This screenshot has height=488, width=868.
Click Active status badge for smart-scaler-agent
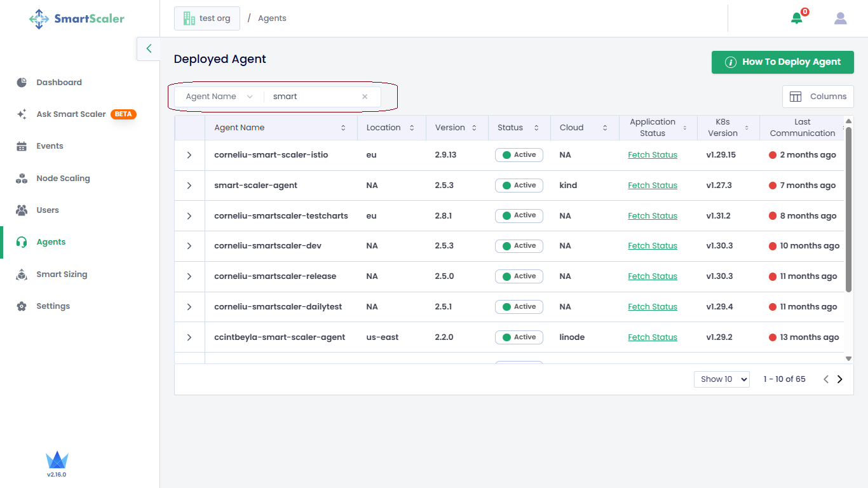[x=519, y=186]
